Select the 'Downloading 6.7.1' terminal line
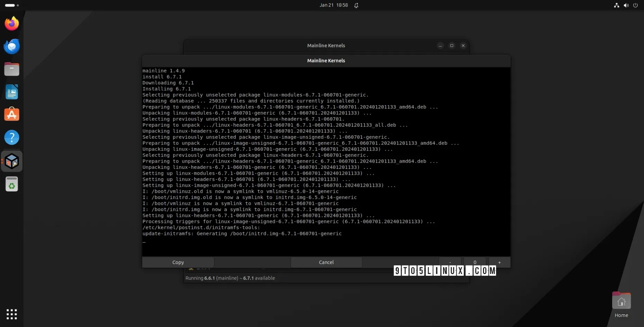The width and height of the screenshot is (644, 327). click(x=168, y=83)
